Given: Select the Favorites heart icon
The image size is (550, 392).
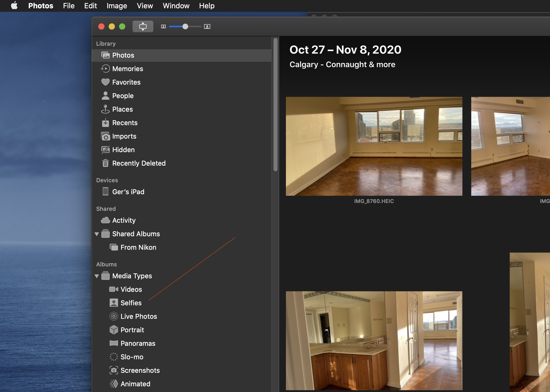Looking at the screenshot, I should (x=105, y=82).
